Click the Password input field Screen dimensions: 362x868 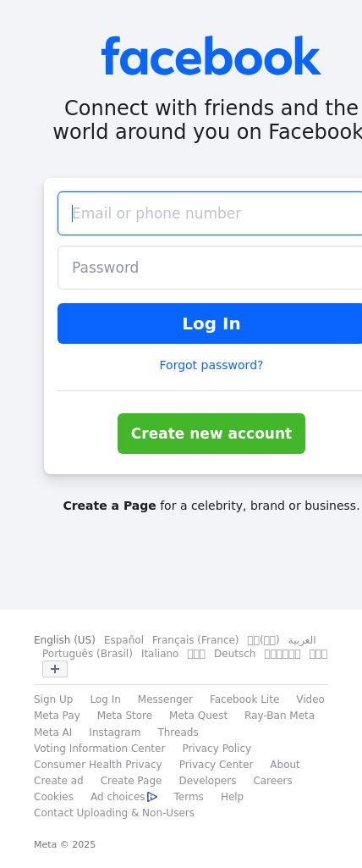point(210,268)
